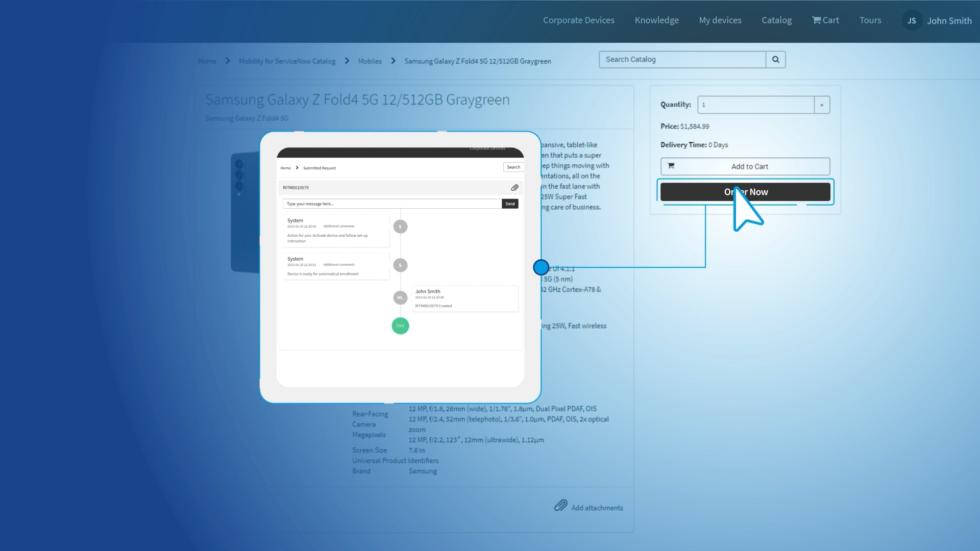Click the Submitted Request breadcrumb in the tablet
980x551 pixels.
(320, 168)
